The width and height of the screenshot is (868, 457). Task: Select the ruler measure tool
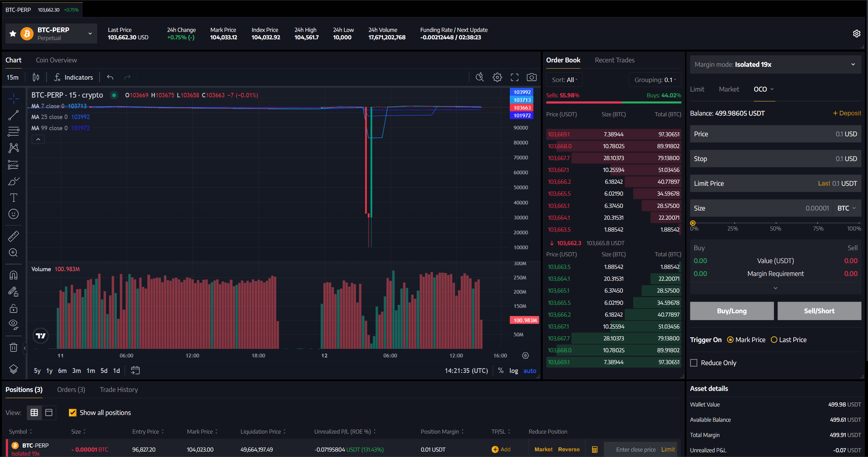click(13, 236)
